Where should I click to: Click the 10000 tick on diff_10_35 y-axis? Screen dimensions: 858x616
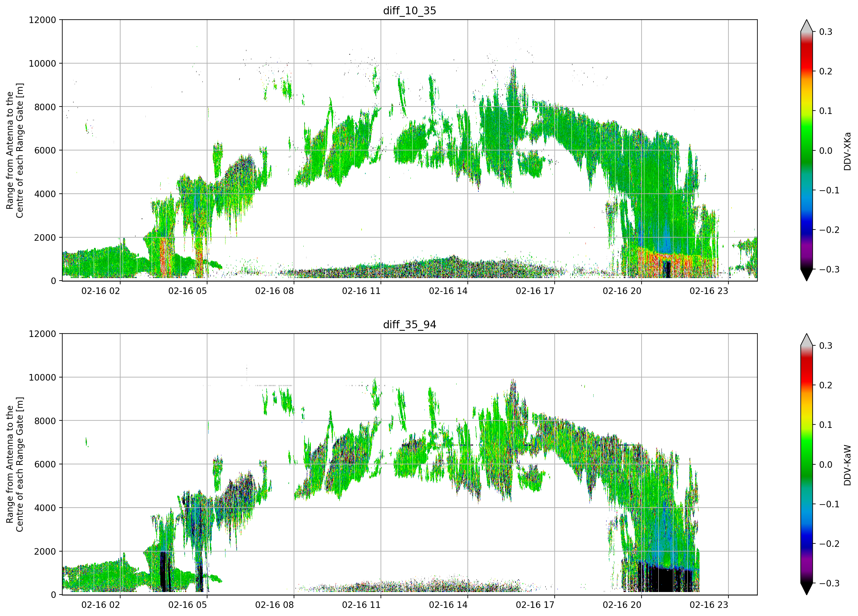click(42, 64)
